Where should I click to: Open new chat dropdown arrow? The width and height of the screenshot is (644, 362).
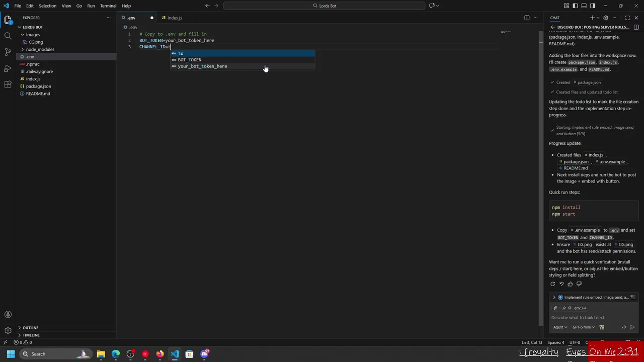[598, 18]
